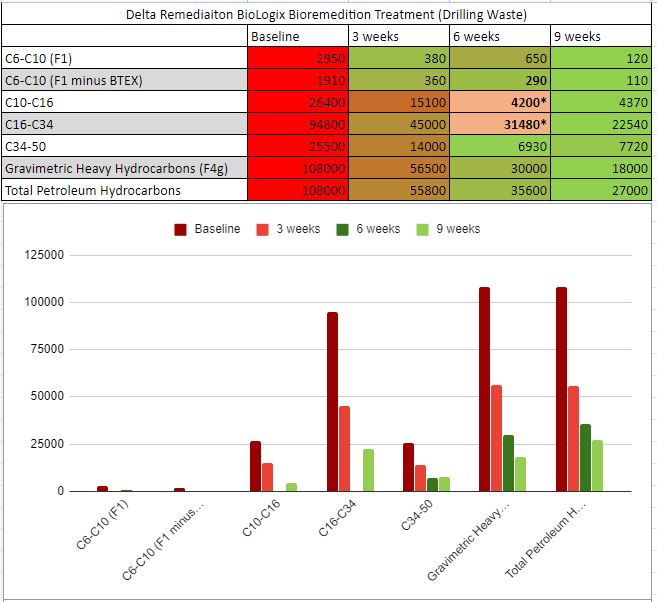Click the 100000 y-axis label
This screenshot has height=602, width=657.
pos(44,302)
